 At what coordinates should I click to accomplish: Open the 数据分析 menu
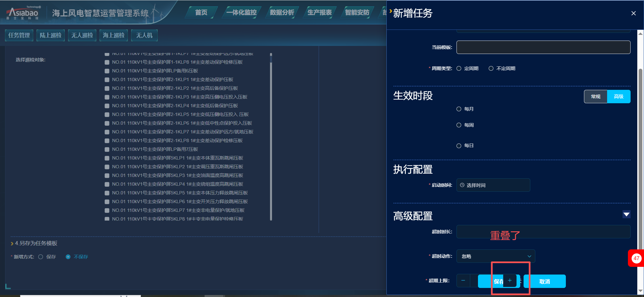click(282, 12)
